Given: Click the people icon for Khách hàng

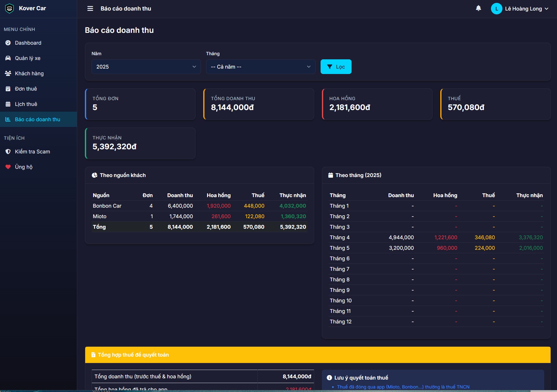Looking at the screenshot, I should click(8, 73).
